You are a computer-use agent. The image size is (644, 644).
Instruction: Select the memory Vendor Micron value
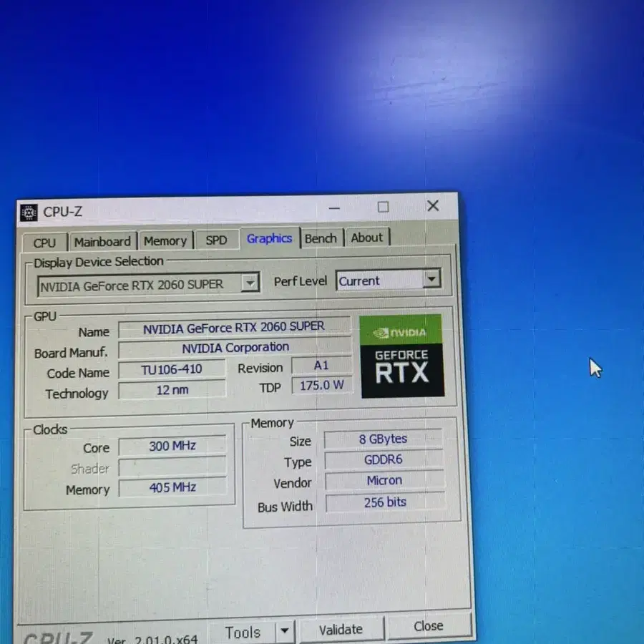point(385,480)
